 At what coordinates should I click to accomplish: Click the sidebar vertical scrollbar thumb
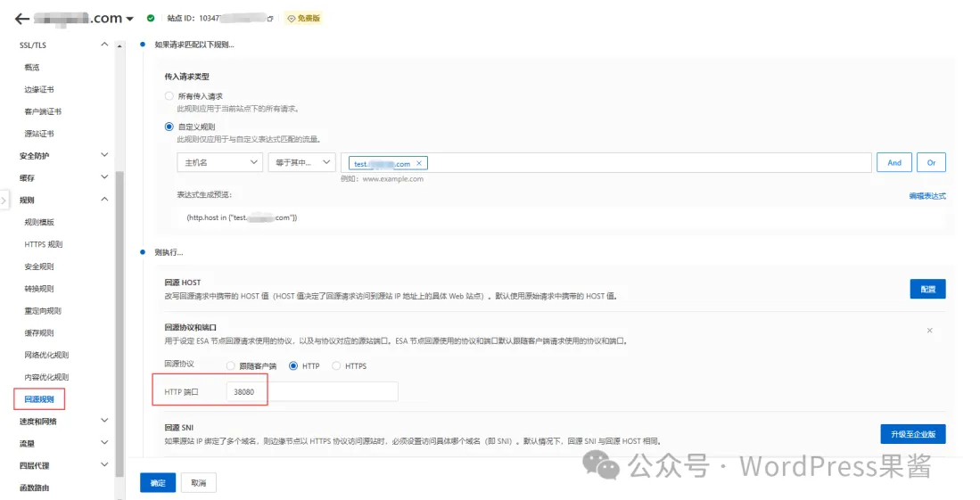point(119,324)
